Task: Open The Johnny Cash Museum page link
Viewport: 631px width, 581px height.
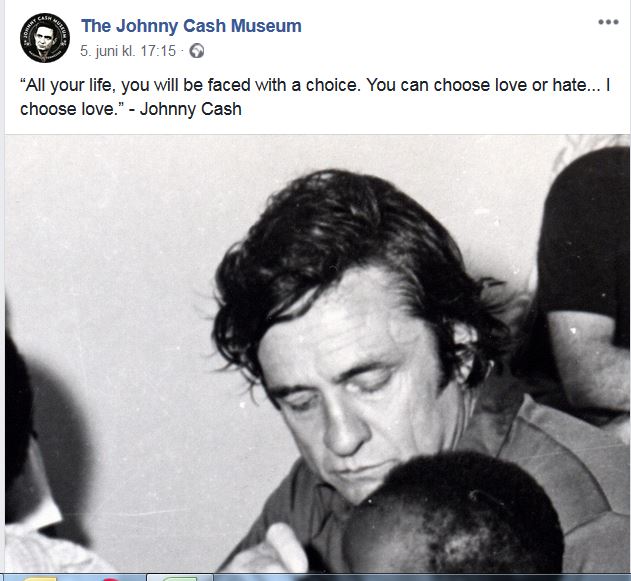Action: point(191,26)
